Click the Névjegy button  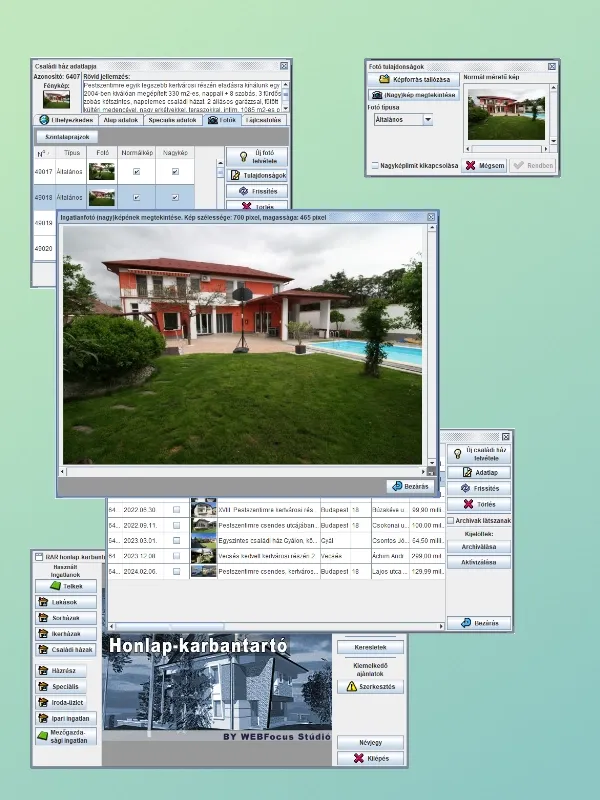click(x=370, y=742)
